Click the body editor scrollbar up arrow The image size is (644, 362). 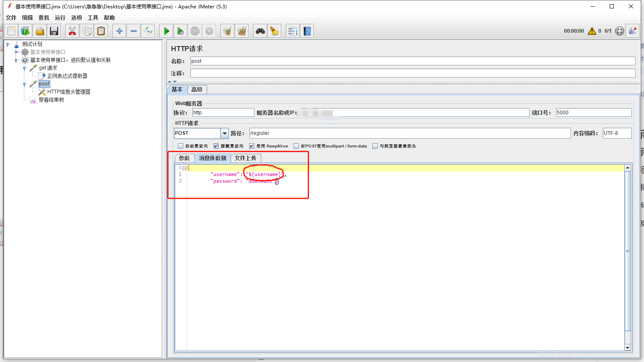click(x=628, y=168)
